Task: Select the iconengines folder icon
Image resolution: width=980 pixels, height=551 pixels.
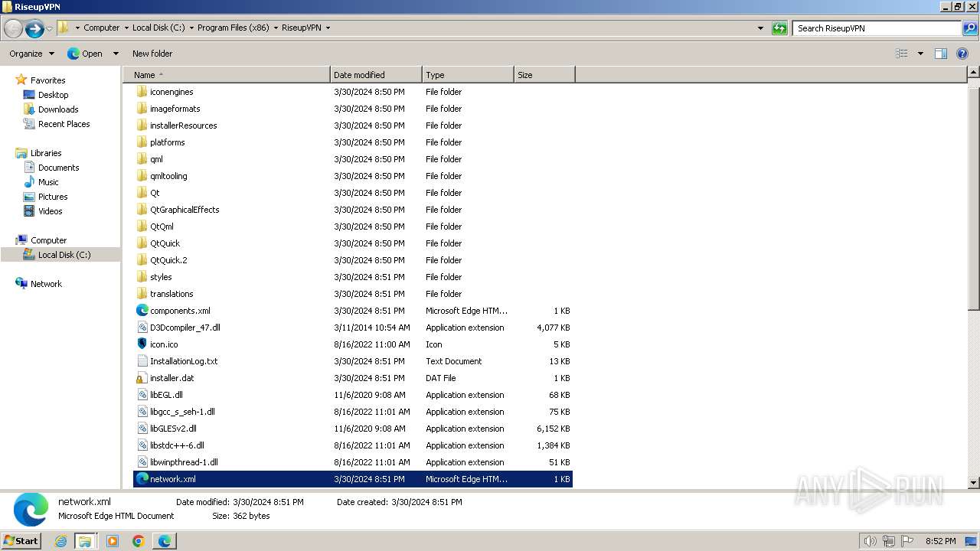Action: coord(142,92)
